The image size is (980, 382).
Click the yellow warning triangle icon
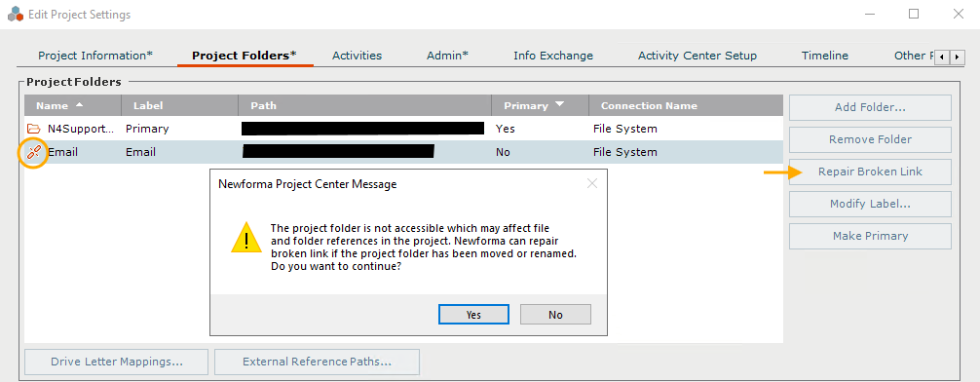click(x=246, y=239)
